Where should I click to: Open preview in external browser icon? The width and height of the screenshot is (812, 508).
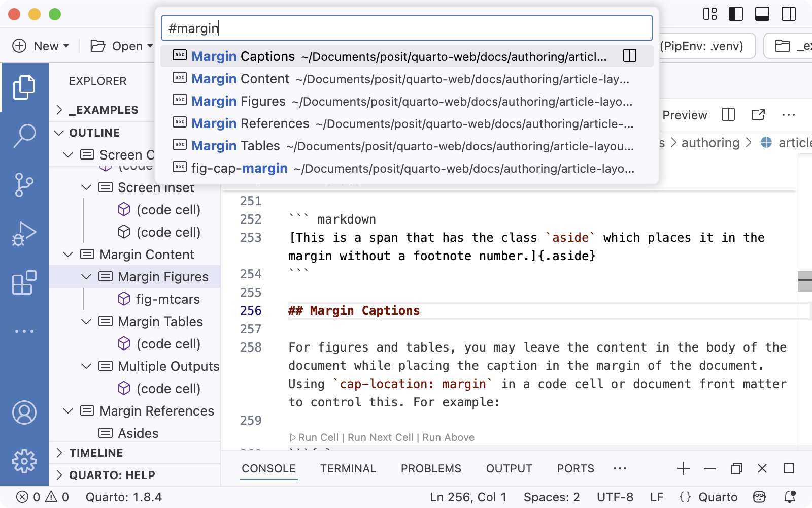pos(758,115)
